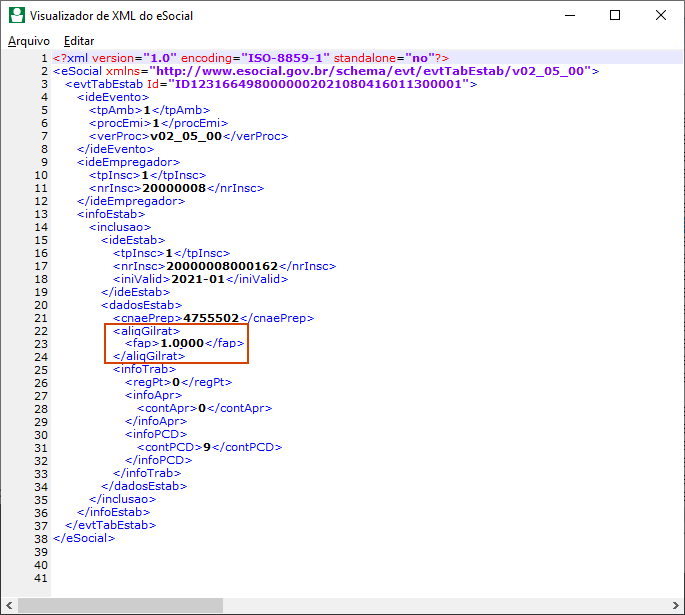Minimize the Visualizador de XML window
The image size is (685, 615).
tap(569, 16)
